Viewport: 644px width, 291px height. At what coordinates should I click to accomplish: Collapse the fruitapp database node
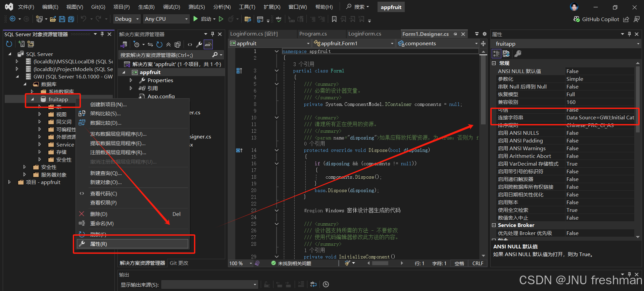click(33, 99)
